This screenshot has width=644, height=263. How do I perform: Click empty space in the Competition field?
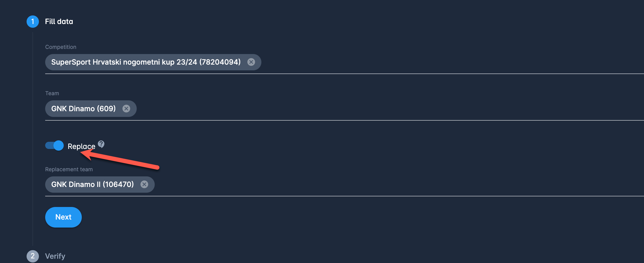pos(429,62)
